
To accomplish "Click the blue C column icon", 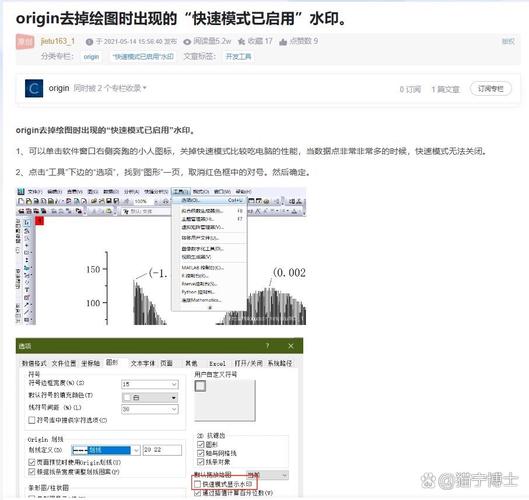I will [34, 88].
